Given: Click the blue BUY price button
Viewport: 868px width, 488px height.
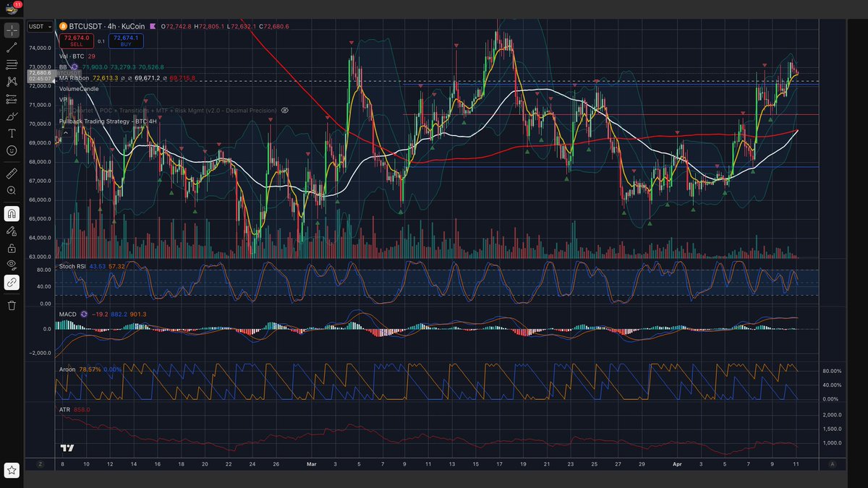Looking at the screenshot, I should coord(126,40).
